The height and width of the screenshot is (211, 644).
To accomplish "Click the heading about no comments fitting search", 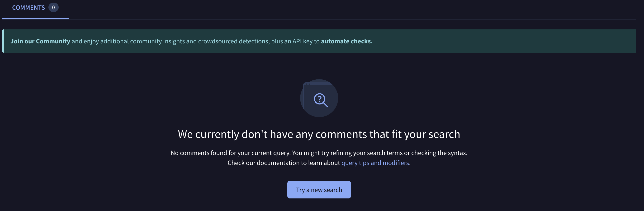I will pos(319,134).
